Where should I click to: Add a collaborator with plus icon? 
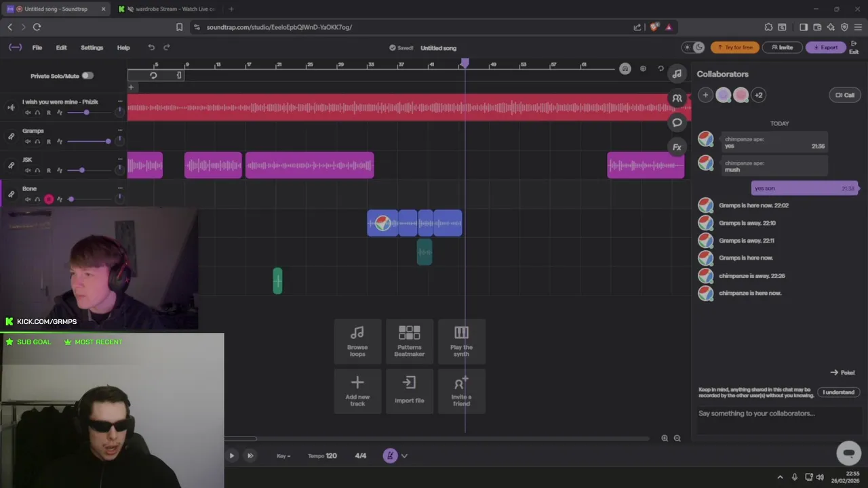[705, 95]
